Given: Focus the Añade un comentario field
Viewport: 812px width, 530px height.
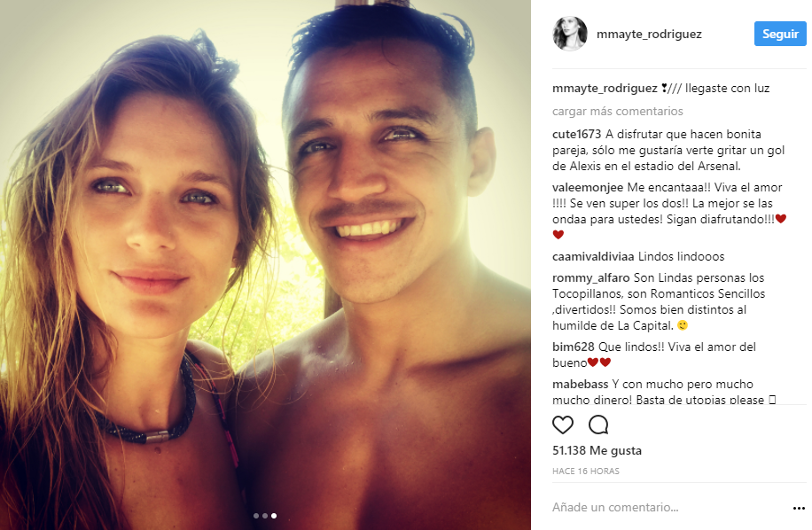Looking at the screenshot, I should click(668, 507).
